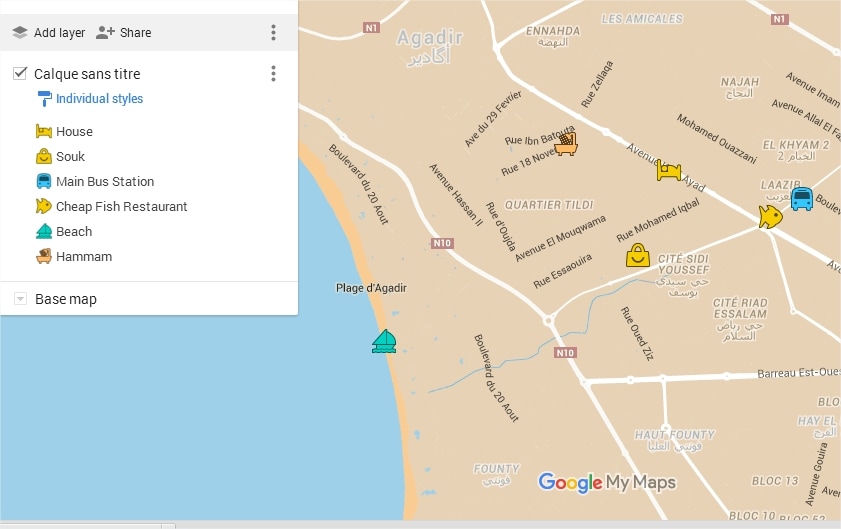Open the map options three-dot menu in header
The image size is (841, 529).
[x=274, y=33]
